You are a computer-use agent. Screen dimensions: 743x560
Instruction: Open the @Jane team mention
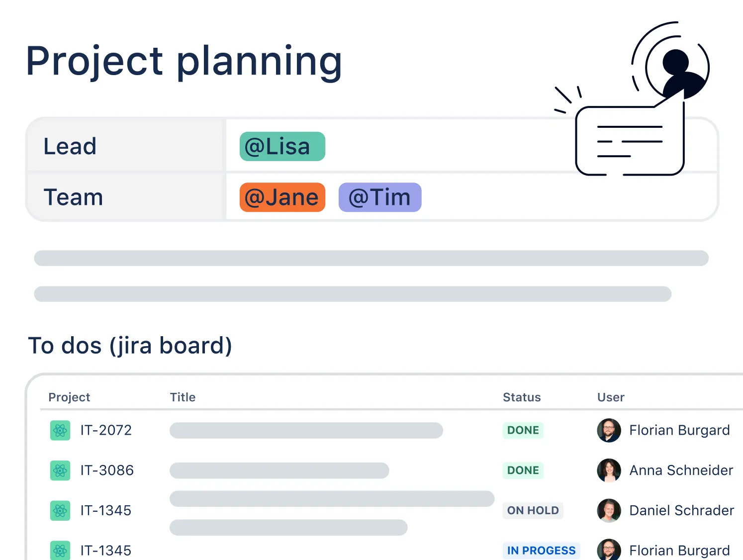[282, 197]
